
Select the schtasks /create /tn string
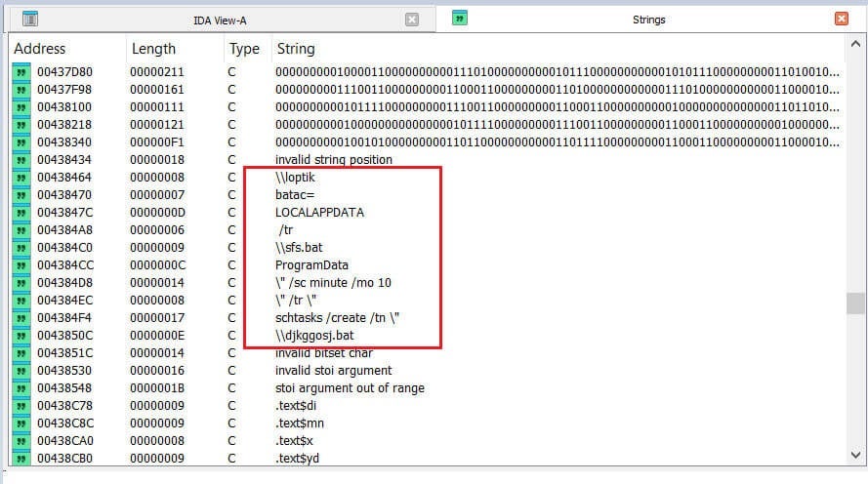pos(339,318)
